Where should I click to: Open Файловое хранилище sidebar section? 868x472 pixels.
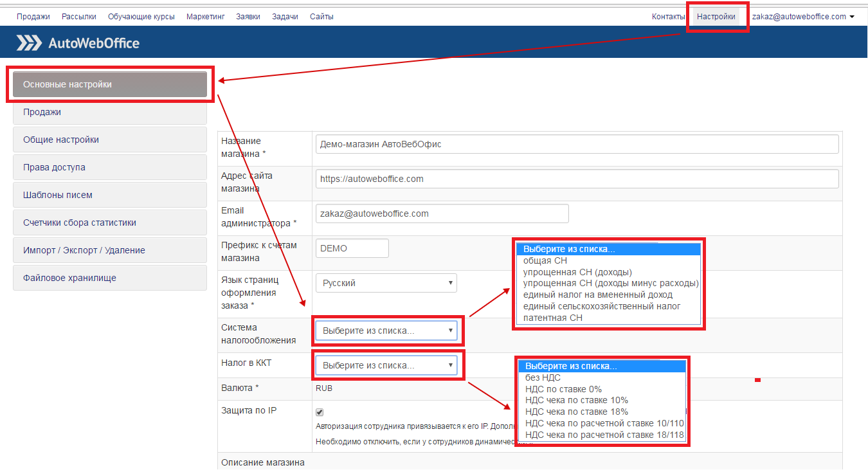(110, 278)
